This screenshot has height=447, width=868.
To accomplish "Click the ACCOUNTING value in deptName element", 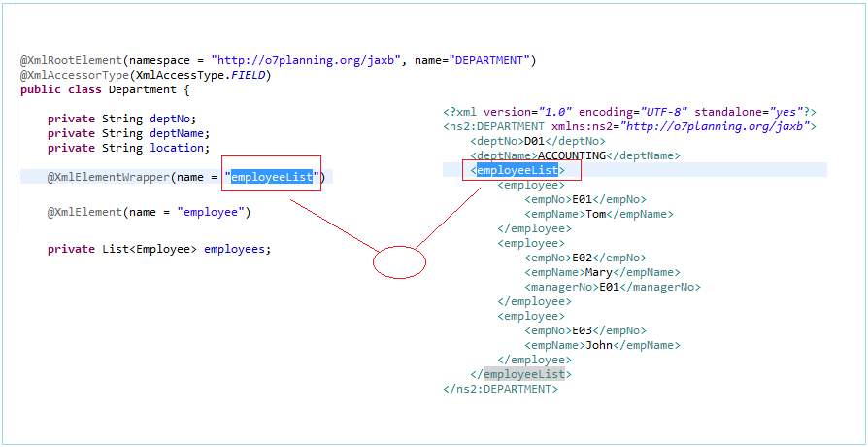I will (x=573, y=155).
